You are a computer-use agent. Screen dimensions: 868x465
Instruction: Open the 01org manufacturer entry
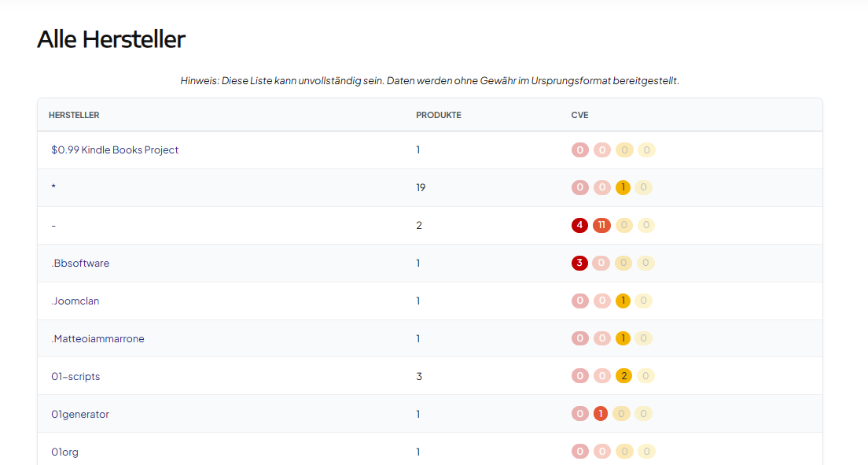click(x=65, y=452)
